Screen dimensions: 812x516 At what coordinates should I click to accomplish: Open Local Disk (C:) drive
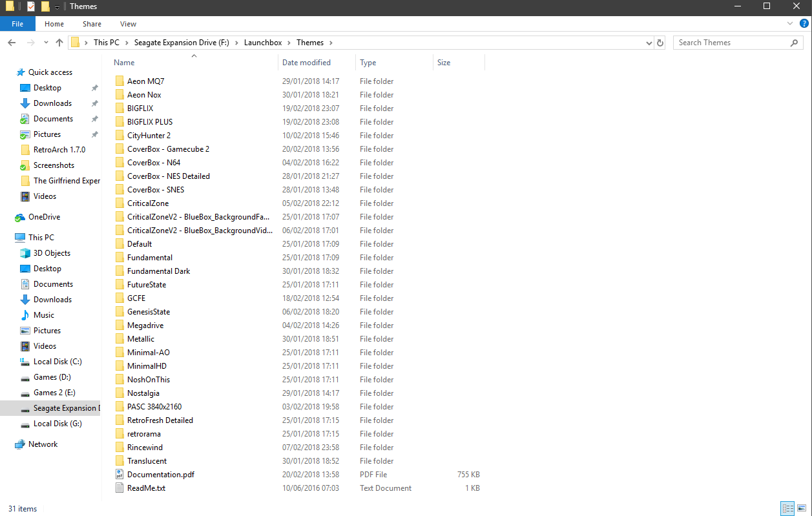point(57,362)
